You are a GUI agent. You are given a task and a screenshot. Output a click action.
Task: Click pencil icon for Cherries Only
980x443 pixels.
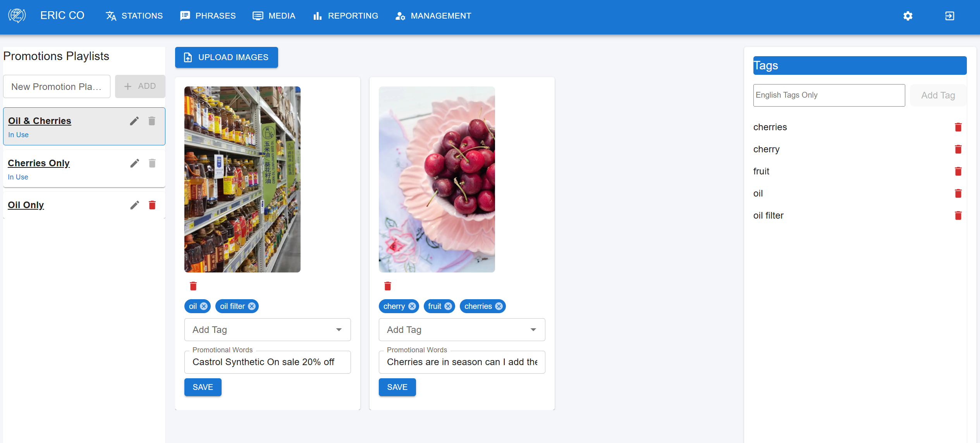(134, 163)
